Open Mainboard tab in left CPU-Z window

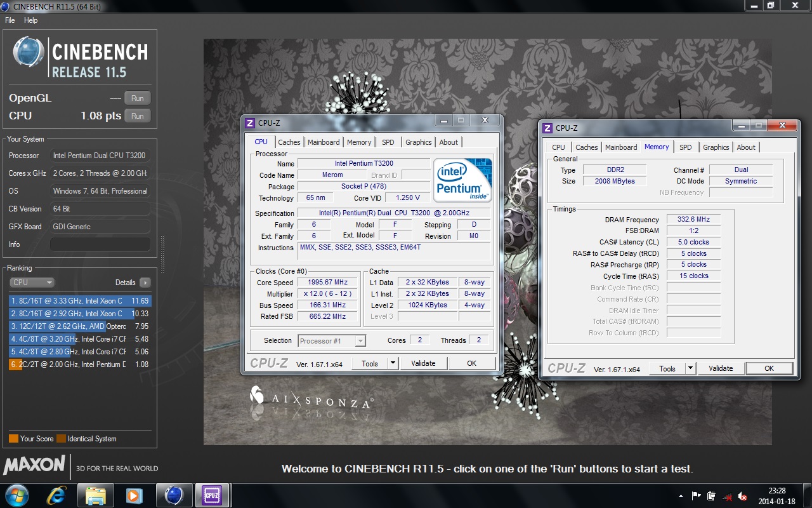click(324, 142)
